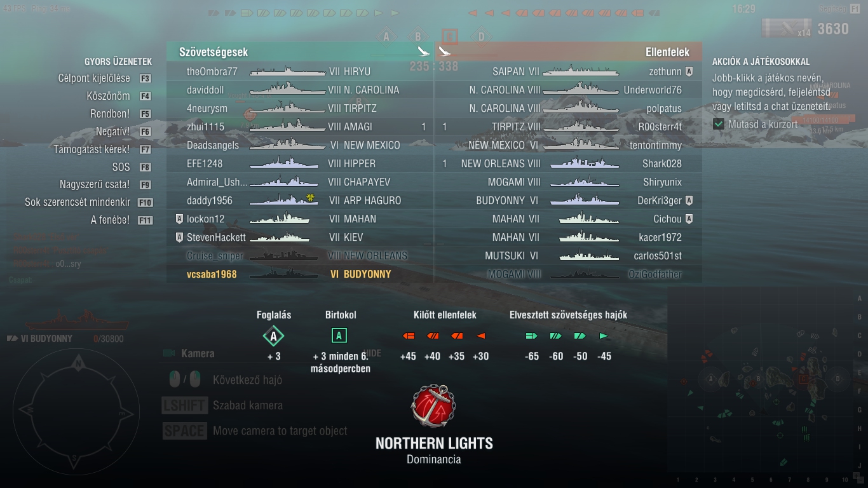Click the minimap in the corner
This screenshot has height=488, width=868.
pyautogui.click(x=768, y=385)
